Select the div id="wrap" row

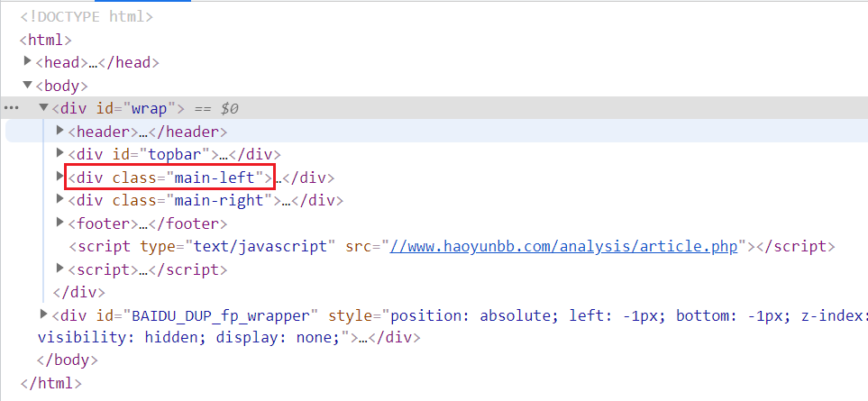[434, 108]
